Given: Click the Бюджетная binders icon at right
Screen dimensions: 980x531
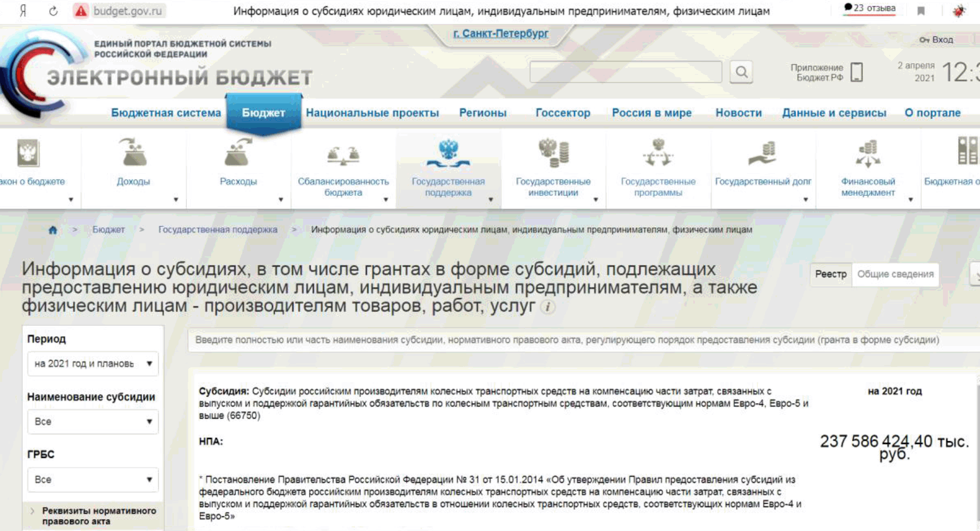Looking at the screenshot, I should [x=969, y=151].
